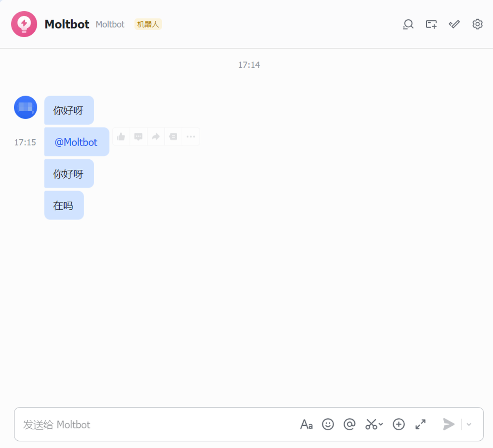Click thumbs-up reaction on @Moltbot message
The image size is (493, 448).
tap(121, 137)
